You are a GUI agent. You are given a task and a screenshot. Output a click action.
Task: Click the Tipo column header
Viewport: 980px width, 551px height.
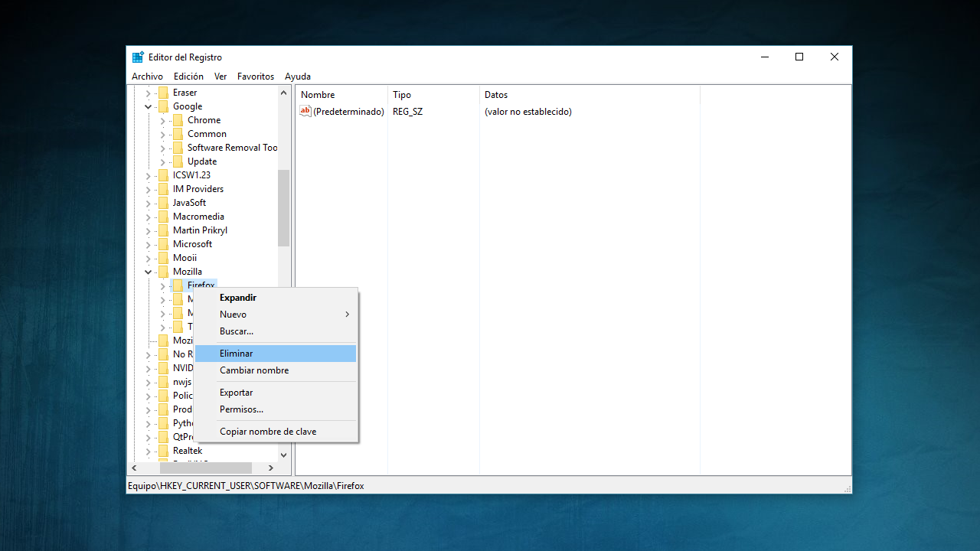[x=402, y=95]
